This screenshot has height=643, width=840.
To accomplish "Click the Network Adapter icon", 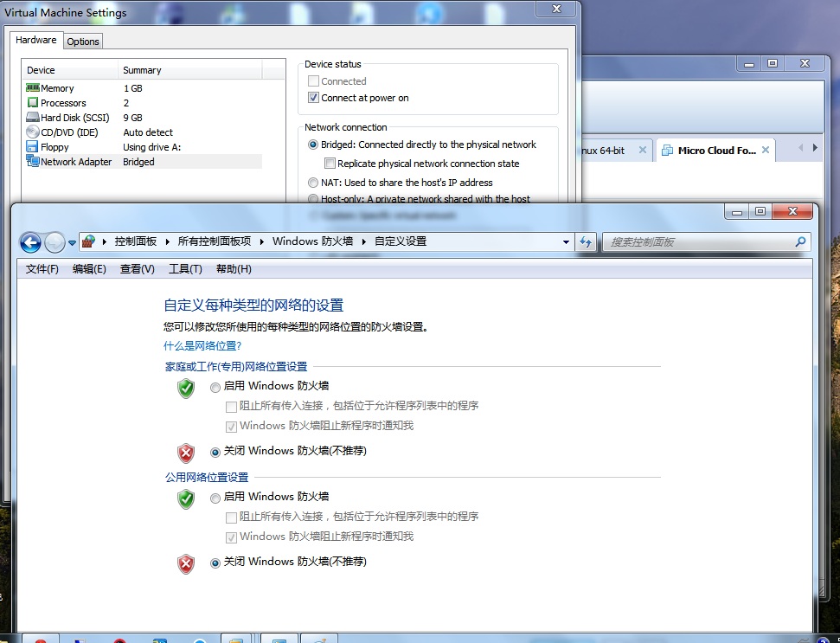I will tap(33, 161).
